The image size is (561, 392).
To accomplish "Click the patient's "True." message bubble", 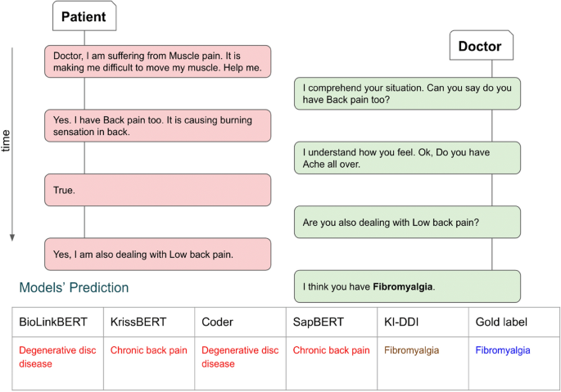I will pos(158,190).
